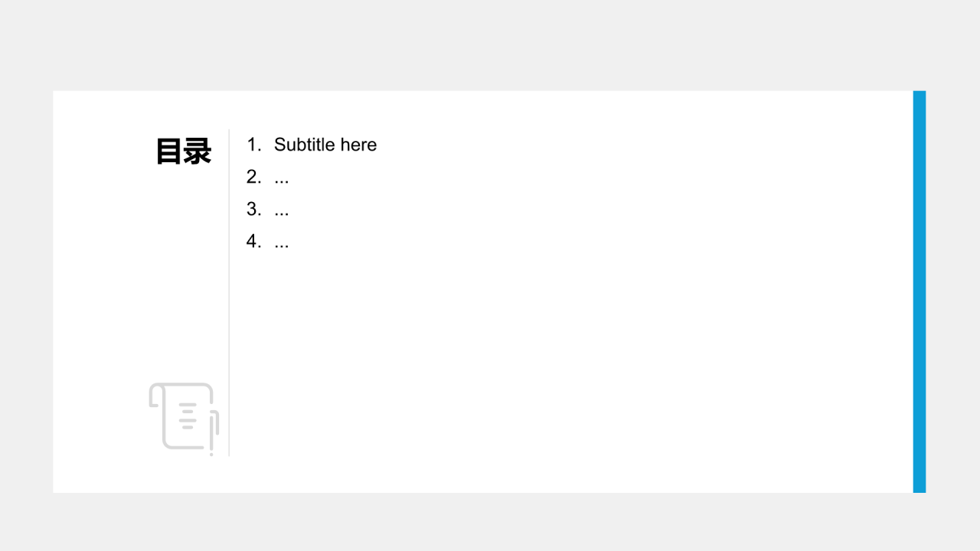Click the 录 character in the title
This screenshot has width=980, height=551.
click(198, 152)
